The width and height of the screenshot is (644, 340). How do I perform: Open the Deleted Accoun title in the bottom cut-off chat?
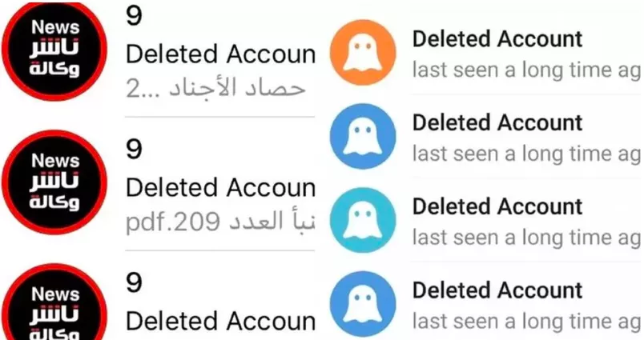click(x=220, y=321)
